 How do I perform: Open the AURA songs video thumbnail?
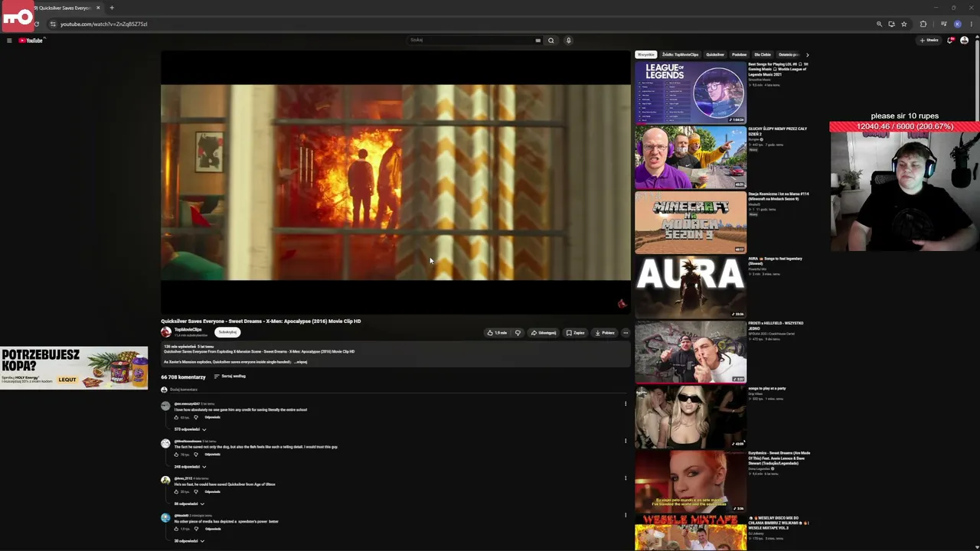690,287
